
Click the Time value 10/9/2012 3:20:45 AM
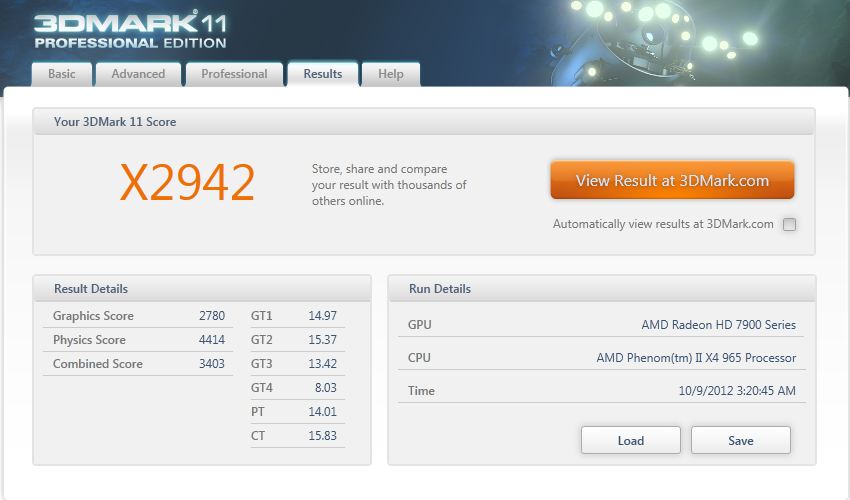[x=737, y=390]
